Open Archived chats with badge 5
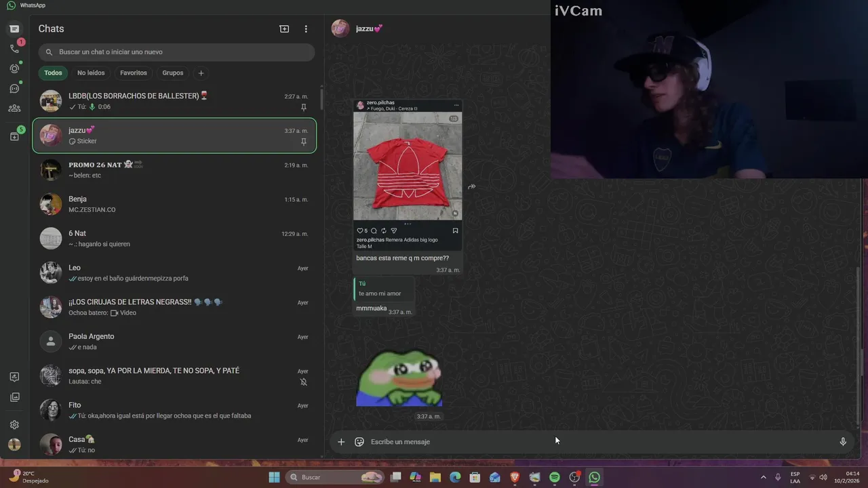This screenshot has width=868, height=488. click(x=14, y=136)
